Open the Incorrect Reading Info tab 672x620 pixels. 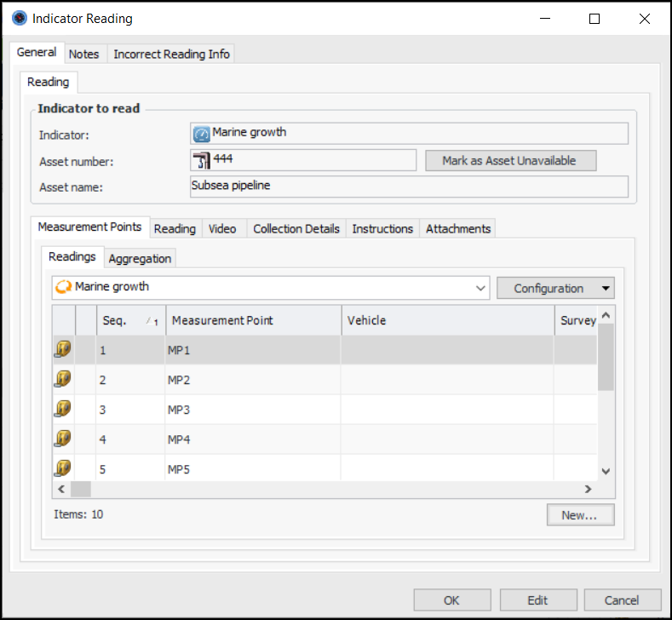[x=171, y=54]
